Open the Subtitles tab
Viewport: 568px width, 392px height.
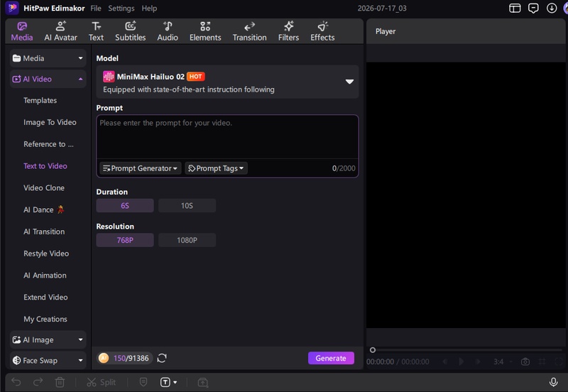tap(131, 31)
